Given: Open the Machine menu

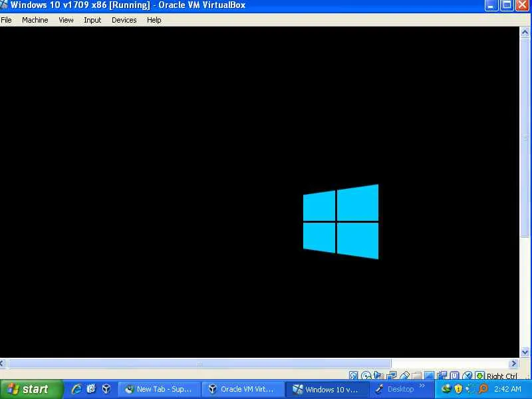Looking at the screenshot, I should point(35,20).
